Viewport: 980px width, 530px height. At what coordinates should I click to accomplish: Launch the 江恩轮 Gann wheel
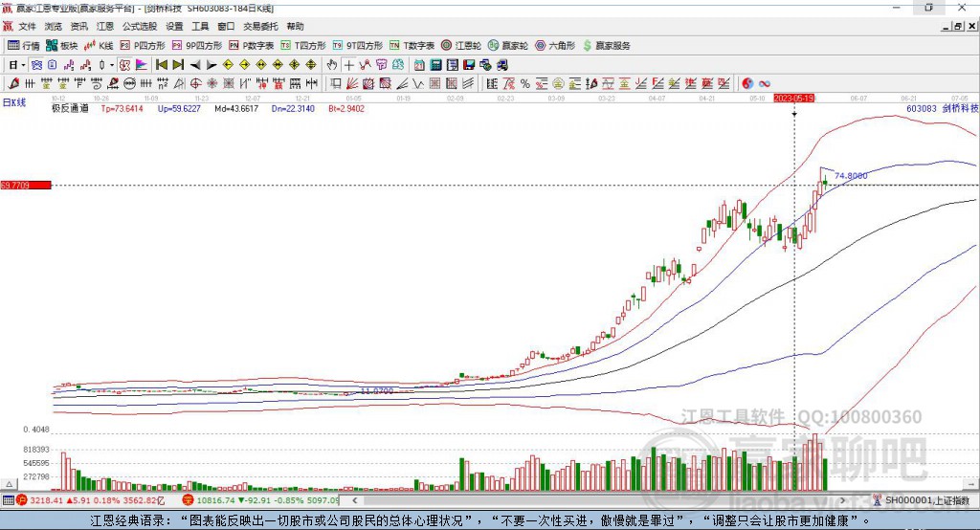(461, 46)
